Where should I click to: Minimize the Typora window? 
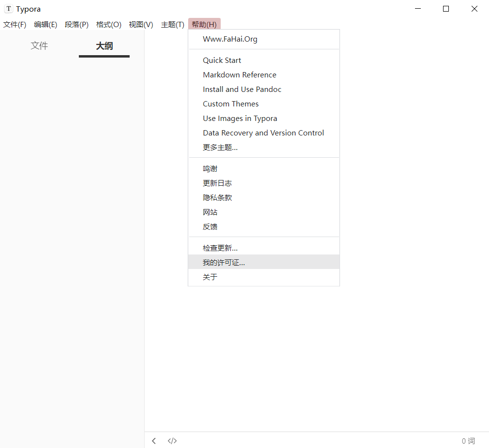pos(418,9)
